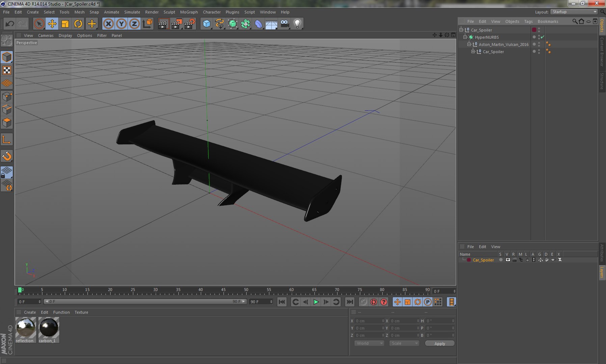Click the end frame field showing 90 F
606x364 pixels.
click(x=261, y=302)
